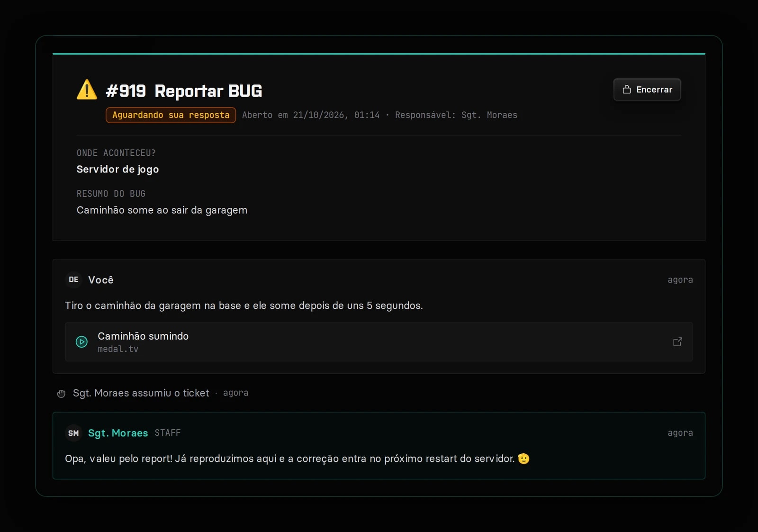Click the Você sender name

click(x=101, y=280)
